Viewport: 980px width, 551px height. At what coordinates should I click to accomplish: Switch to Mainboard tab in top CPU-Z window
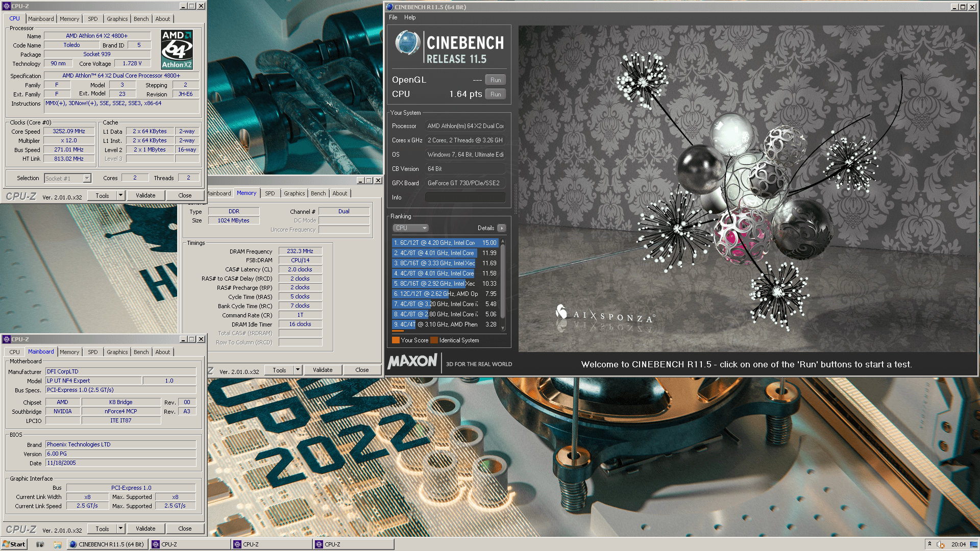point(41,19)
